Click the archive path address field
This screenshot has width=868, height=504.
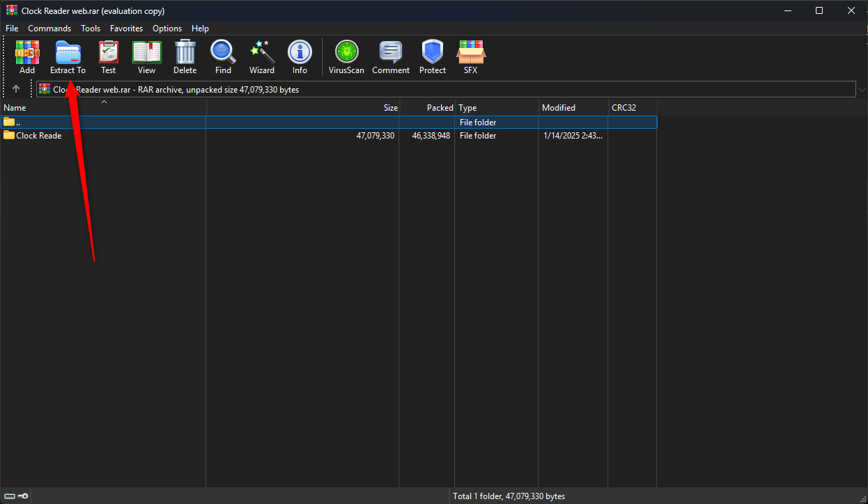click(446, 89)
